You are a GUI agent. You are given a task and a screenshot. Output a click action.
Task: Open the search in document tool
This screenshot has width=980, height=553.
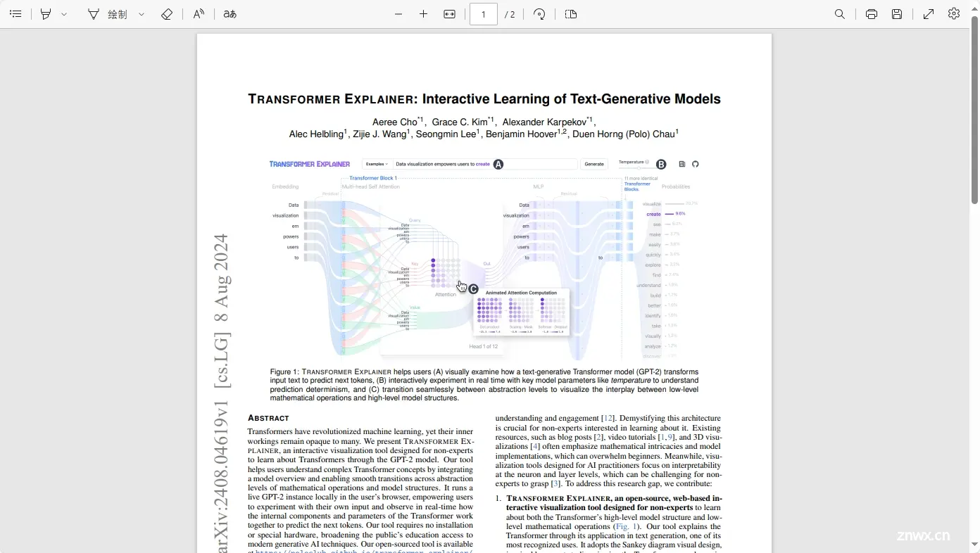(839, 14)
